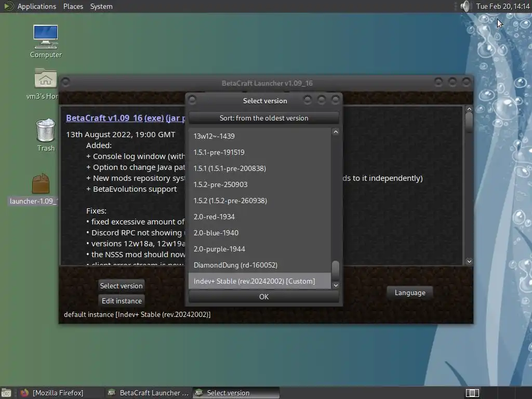Select version 1.5.1 (1.5.1-pre-200838)
This screenshot has height=399, width=532.
[260, 168]
